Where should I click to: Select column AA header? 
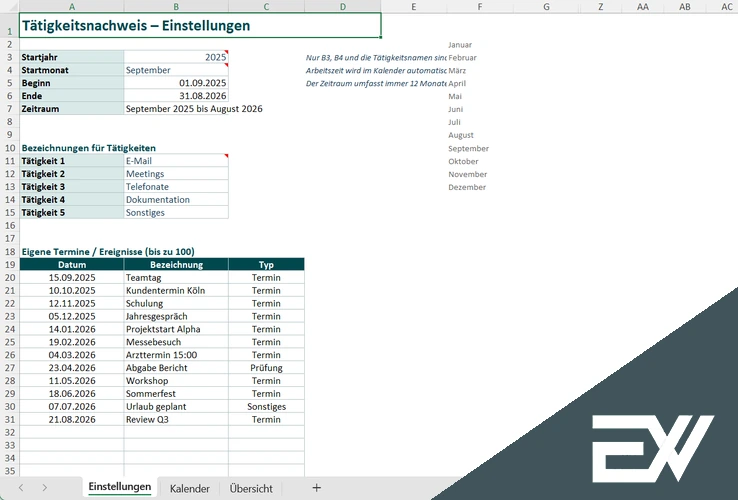coord(642,7)
